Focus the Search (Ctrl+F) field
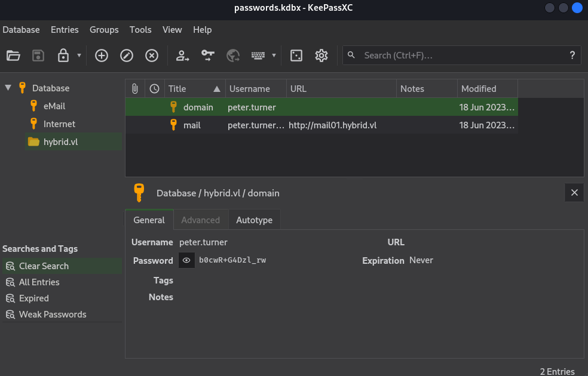Viewport: 588px width, 376px height. coord(462,56)
